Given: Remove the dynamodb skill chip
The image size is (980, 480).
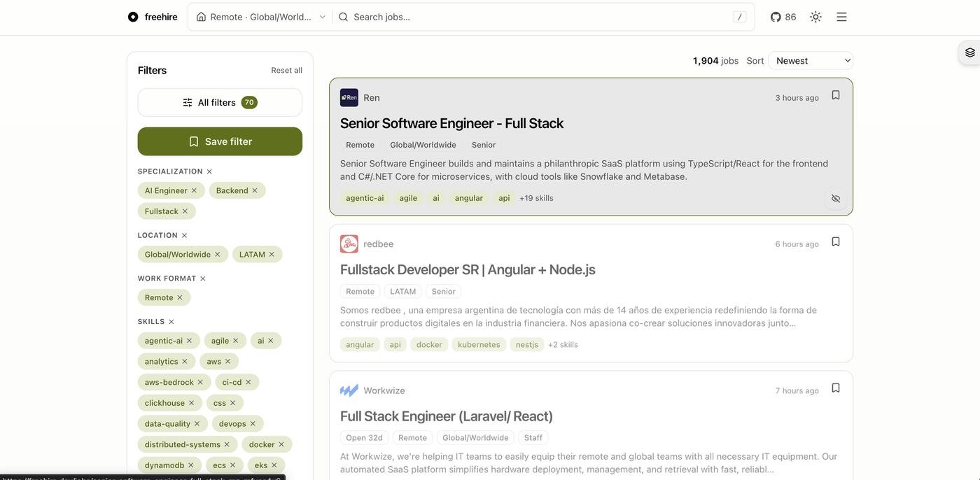Looking at the screenshot, I should (191, 465).
